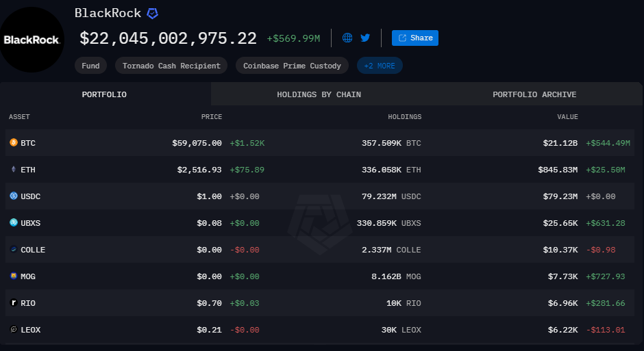This screenshot has width=644, height=351.
Task: Open the LEOX asset name
Action: coord(31,330)
